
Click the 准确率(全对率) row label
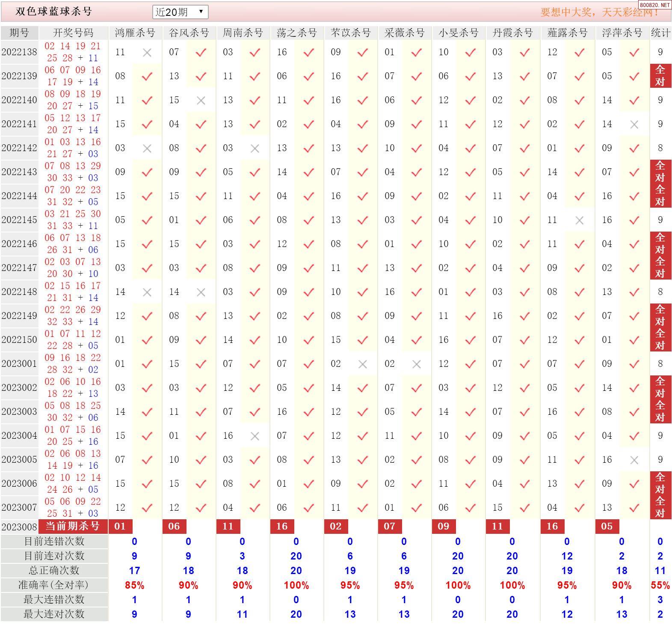pos(54,585)
